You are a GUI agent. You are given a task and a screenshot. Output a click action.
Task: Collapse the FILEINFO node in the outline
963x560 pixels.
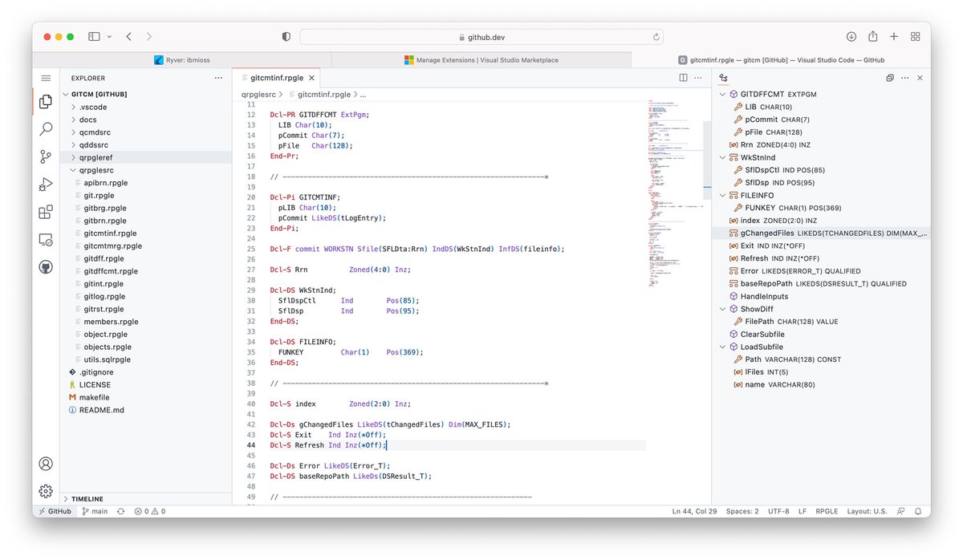[x=721, y=195]
